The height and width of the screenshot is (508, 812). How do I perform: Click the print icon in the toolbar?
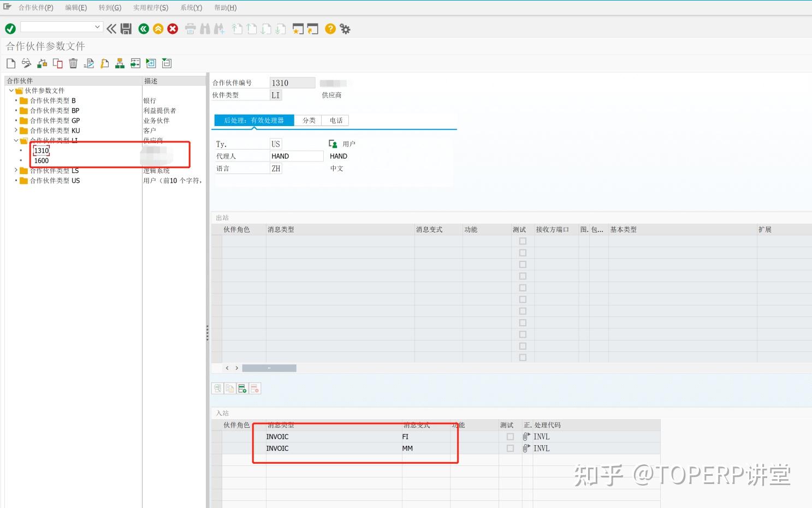coord(190,28)
